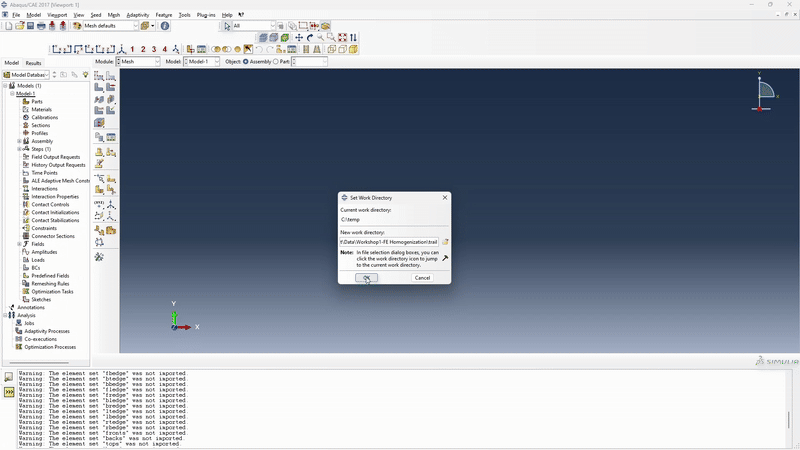This screenshot has width=800, height=450.
Task: Open the Mesh menu
Action: [x=114, y=15]
